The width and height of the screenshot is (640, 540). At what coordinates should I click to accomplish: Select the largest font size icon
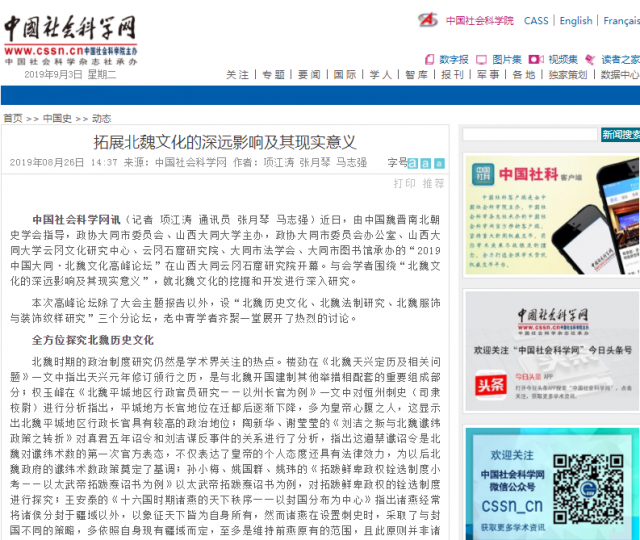click(x=414, y=162)
